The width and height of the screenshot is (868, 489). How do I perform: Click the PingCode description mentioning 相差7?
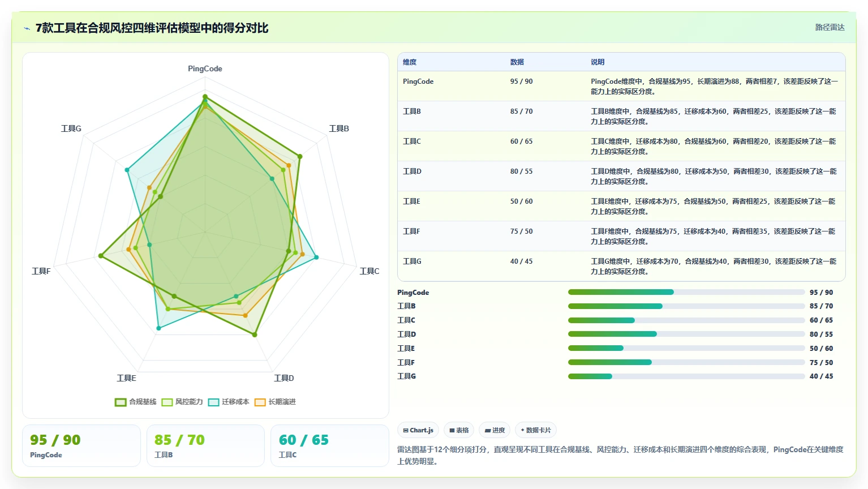(x=714, y=87)
